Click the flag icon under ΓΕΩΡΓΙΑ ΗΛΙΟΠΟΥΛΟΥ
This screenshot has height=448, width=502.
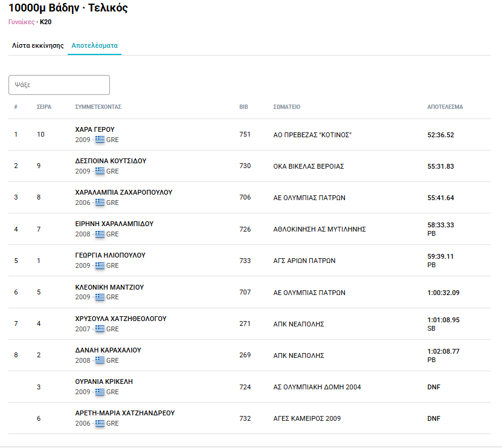[x=100, y=265]
